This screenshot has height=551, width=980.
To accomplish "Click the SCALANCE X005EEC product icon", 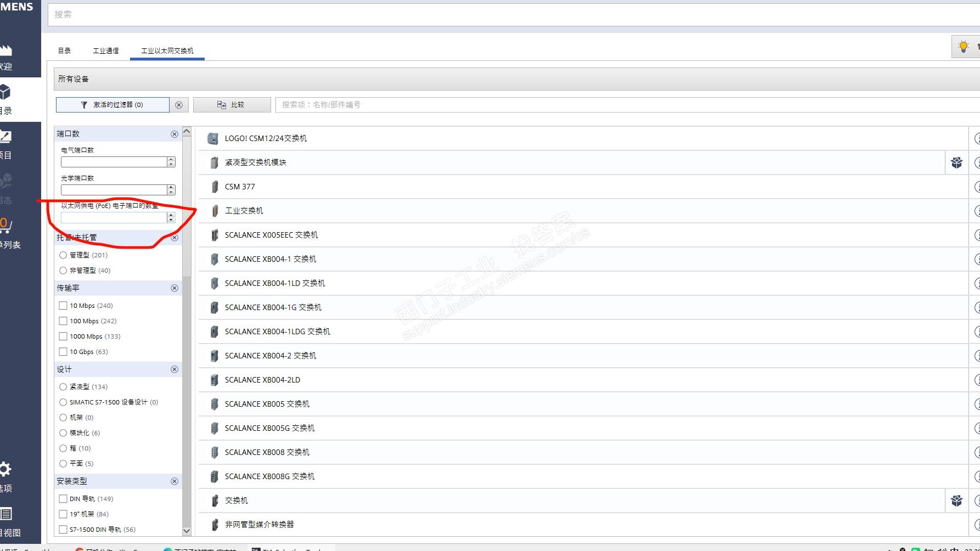I will click(215, 235).
